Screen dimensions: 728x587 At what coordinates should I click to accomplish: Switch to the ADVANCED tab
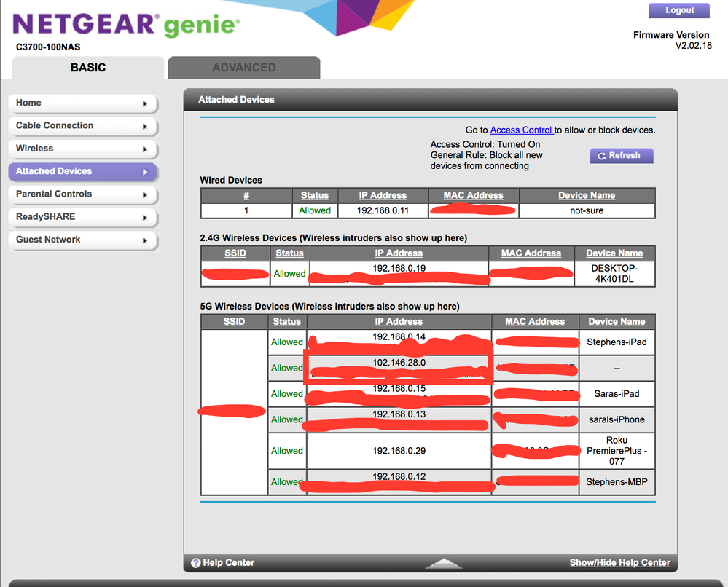[x=244, y=68]
